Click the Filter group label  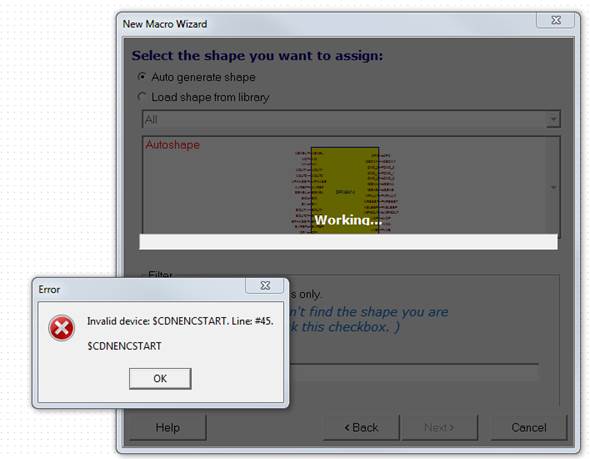[160, 274]
